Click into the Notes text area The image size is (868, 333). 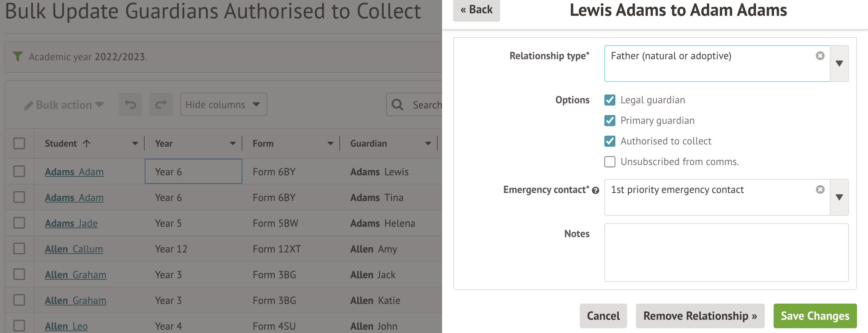pyautogui.click(x=726, y=253)
